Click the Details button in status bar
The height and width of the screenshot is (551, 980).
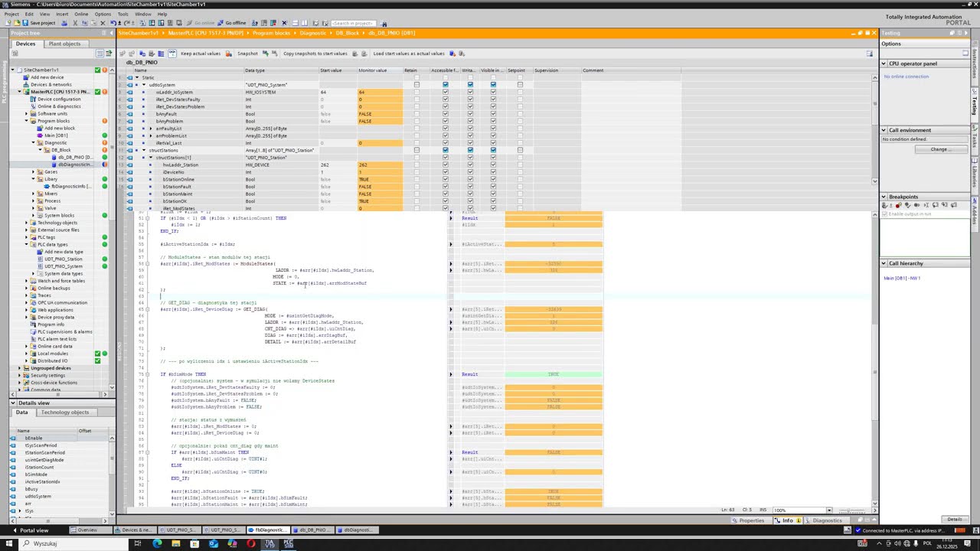955,520
